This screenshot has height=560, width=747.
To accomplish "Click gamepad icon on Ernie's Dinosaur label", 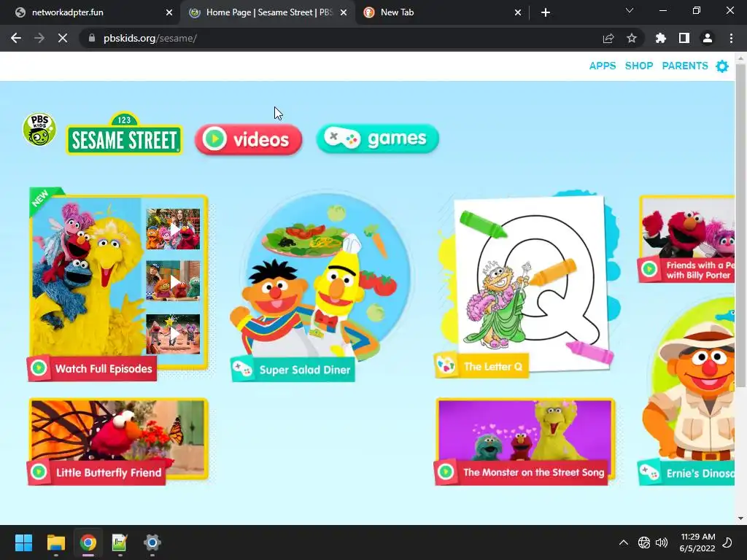I will 649,472.
